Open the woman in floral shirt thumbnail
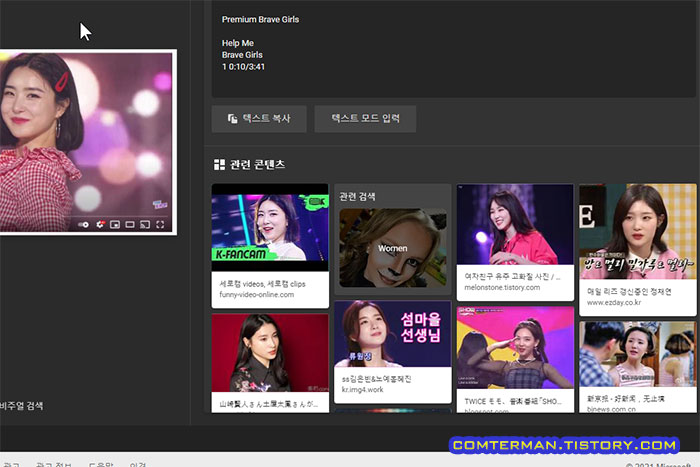700x467 pixels. (270, 353)
